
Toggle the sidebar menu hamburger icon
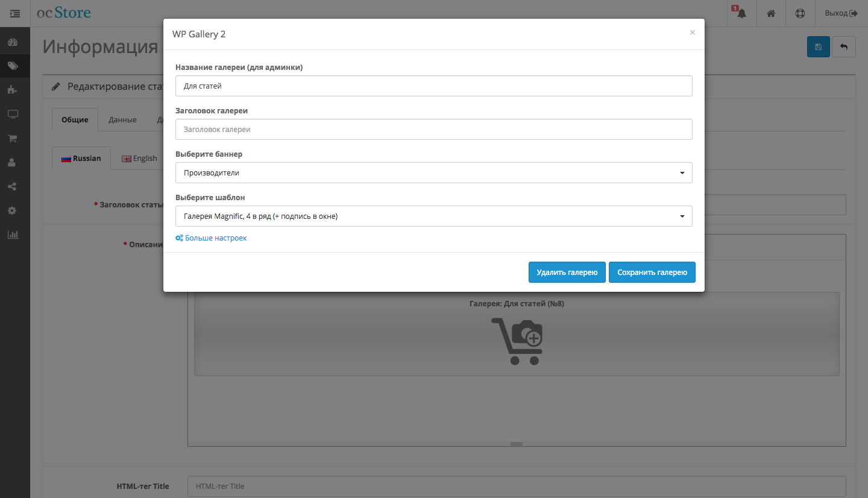(14, 13)
